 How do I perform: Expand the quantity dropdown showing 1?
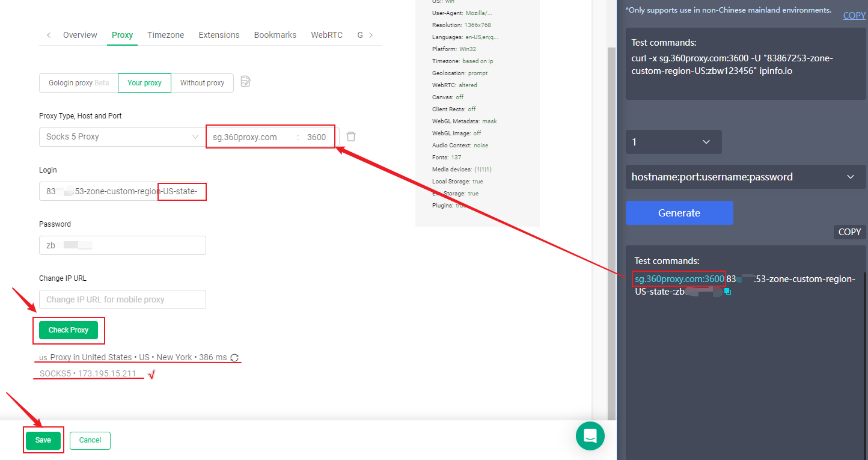tap(673, 142)
